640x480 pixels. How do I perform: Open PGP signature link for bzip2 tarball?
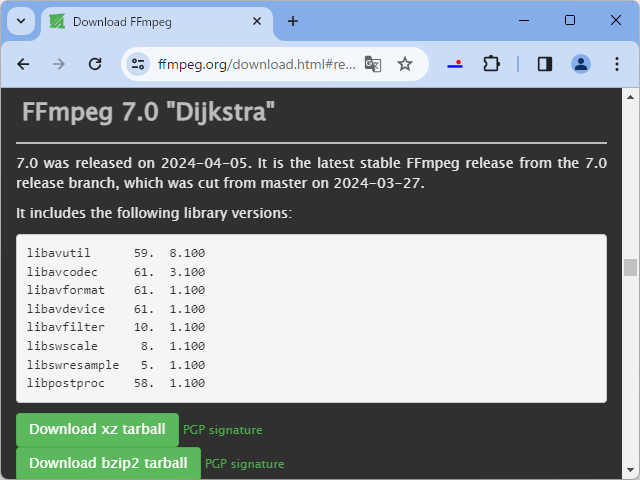(x=244, y=464)
